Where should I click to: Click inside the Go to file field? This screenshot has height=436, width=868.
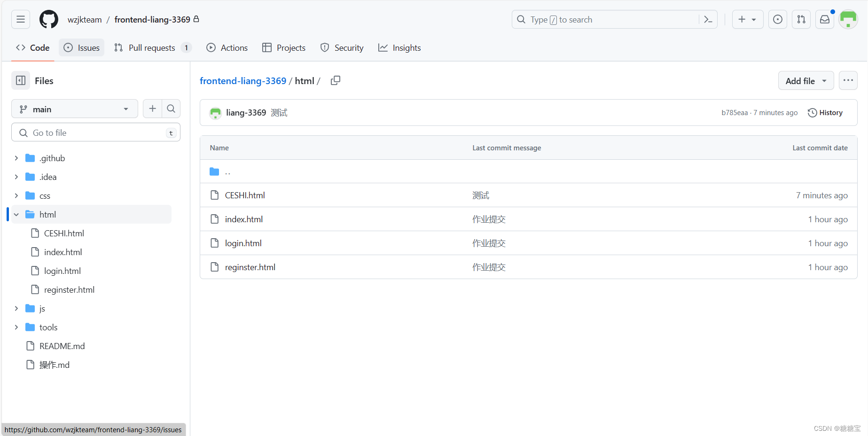click(x=94, y=132)
